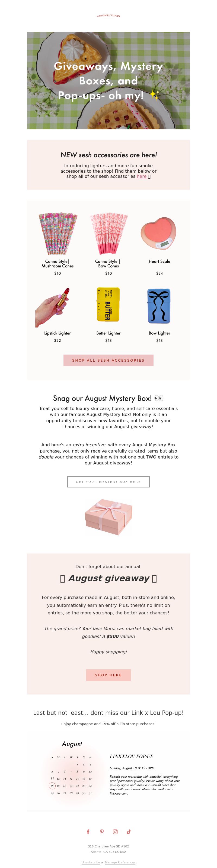Click Get Your Mystery Box Here button

coord(108,482)
